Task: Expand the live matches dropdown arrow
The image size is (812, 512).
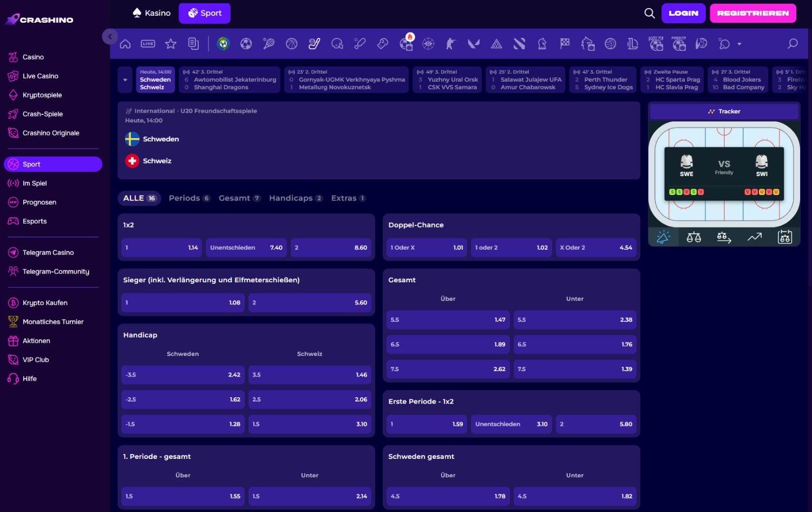Action: tap(125, 80)
